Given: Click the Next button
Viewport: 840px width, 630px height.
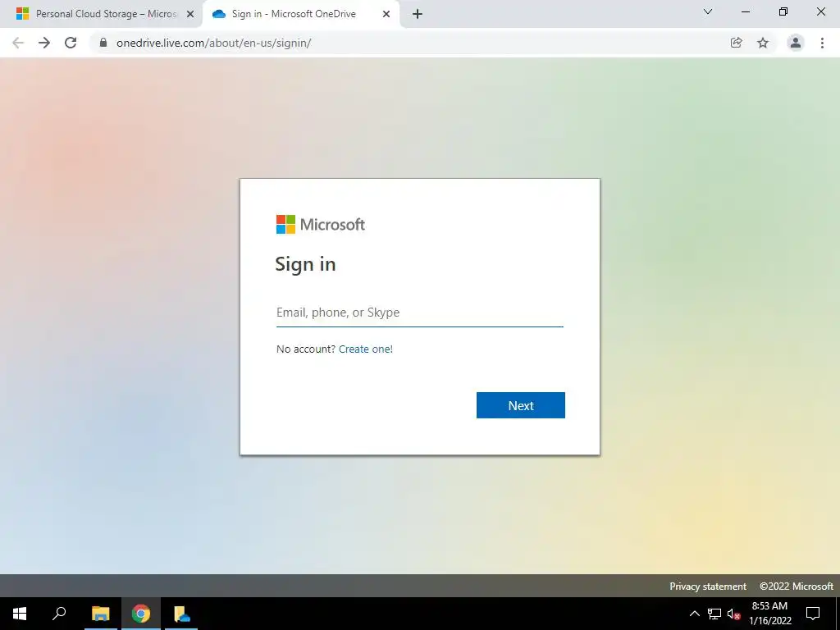Looking at the screenshot, I should click(x=521, y=405).
